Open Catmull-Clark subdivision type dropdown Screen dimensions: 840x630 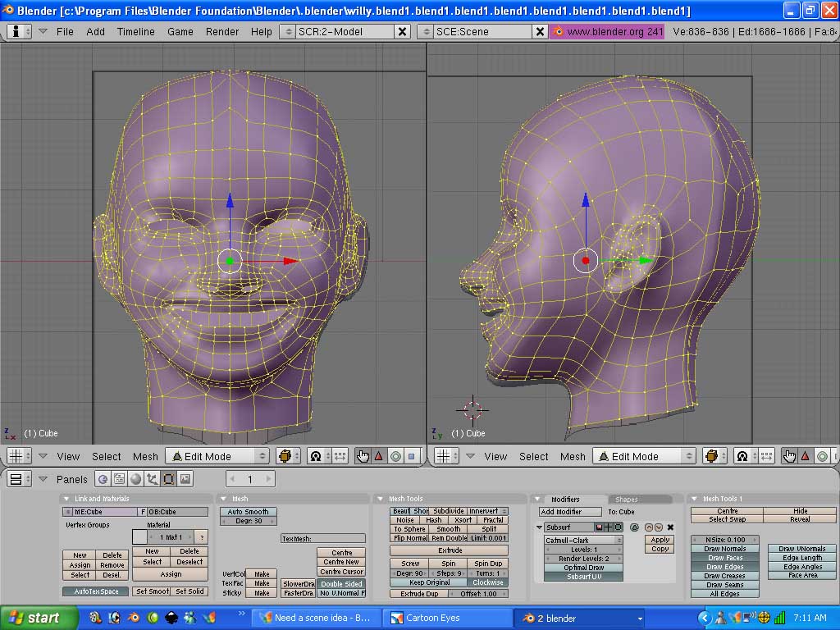583,540
